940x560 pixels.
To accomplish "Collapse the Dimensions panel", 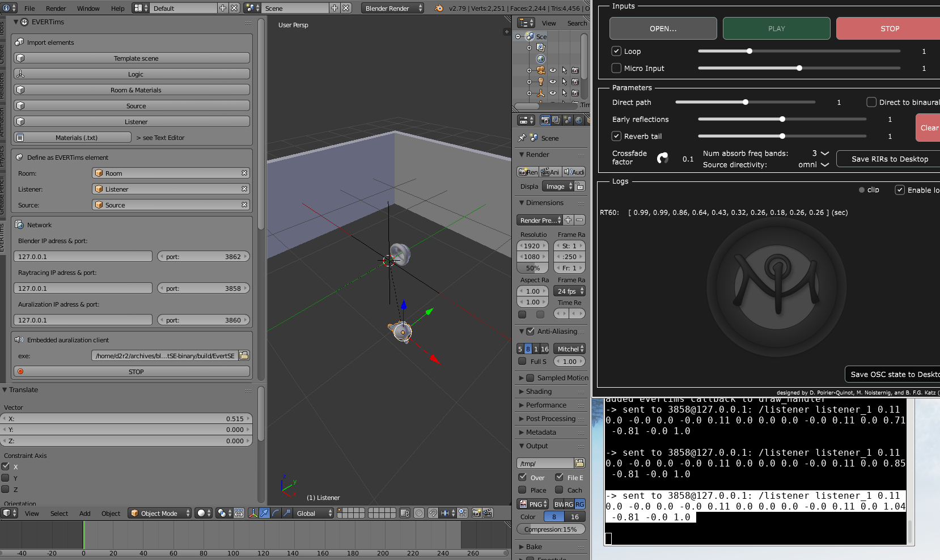I will (x=544, y=202).
